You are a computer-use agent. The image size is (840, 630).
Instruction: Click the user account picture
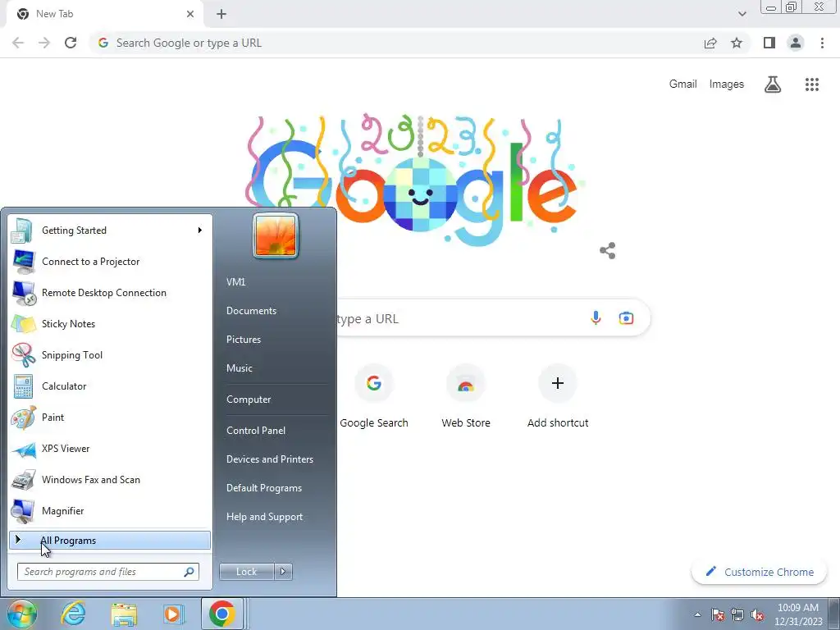coord(276,235)
